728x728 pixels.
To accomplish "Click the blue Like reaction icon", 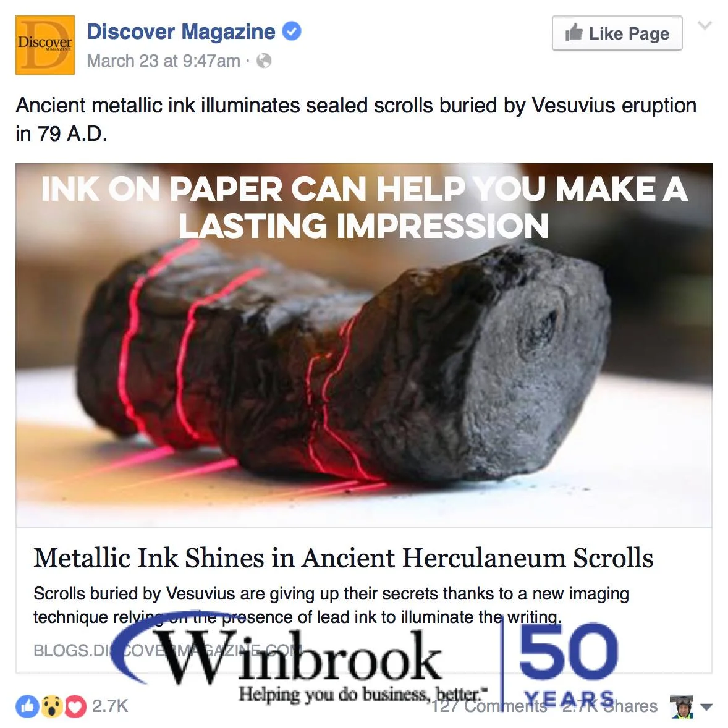I will (x=27, y=706).
